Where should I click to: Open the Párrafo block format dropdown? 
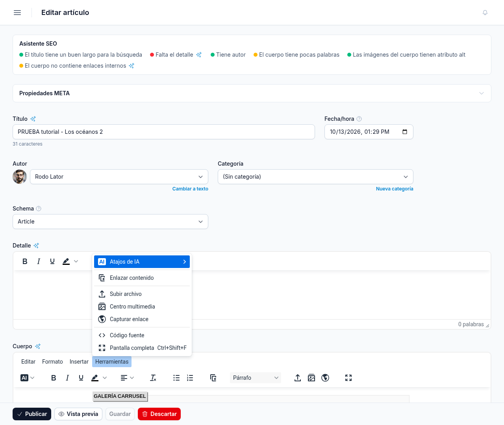256,378
